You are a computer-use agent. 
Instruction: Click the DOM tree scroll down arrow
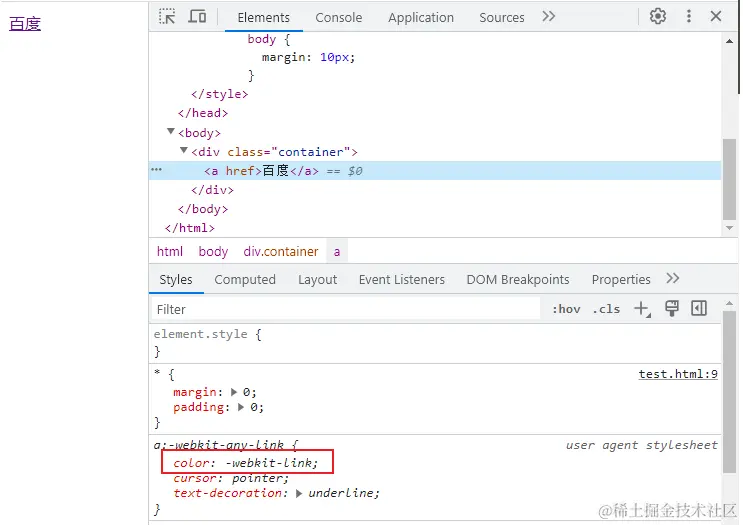pyautogui.click(x=730, y=228)
